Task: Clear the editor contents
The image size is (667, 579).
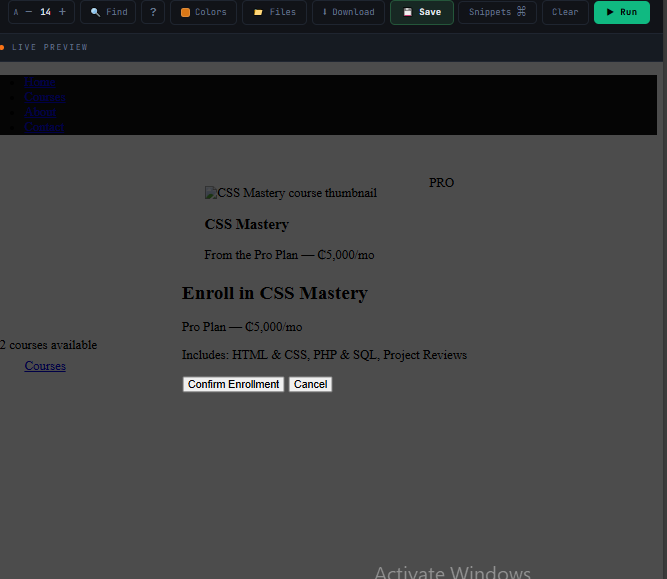Action: pyautogui.click(x=565, y=12)
